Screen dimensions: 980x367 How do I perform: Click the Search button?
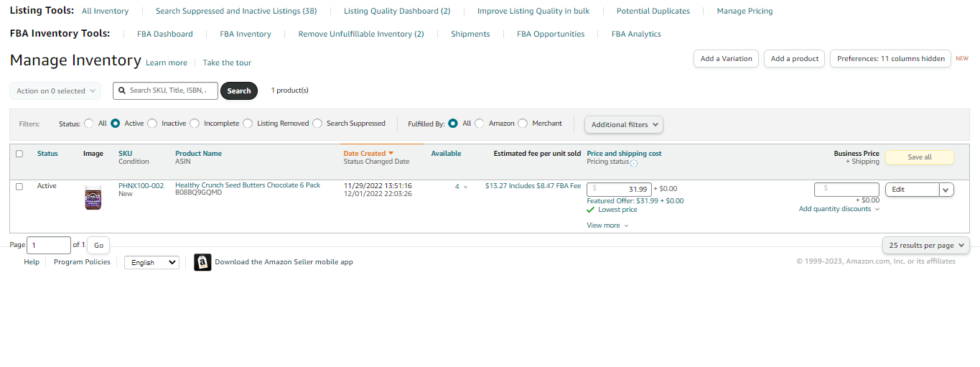coord(239,90)
